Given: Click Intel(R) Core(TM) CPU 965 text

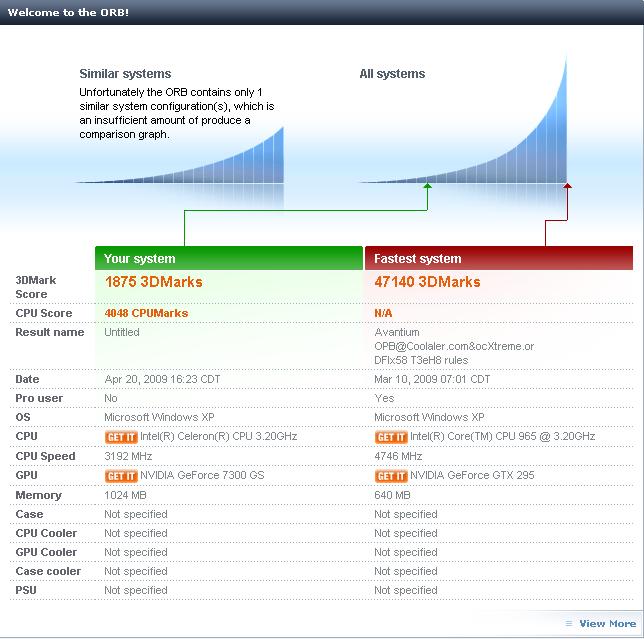Looking at the screenshot, I should tap(503, 436).
